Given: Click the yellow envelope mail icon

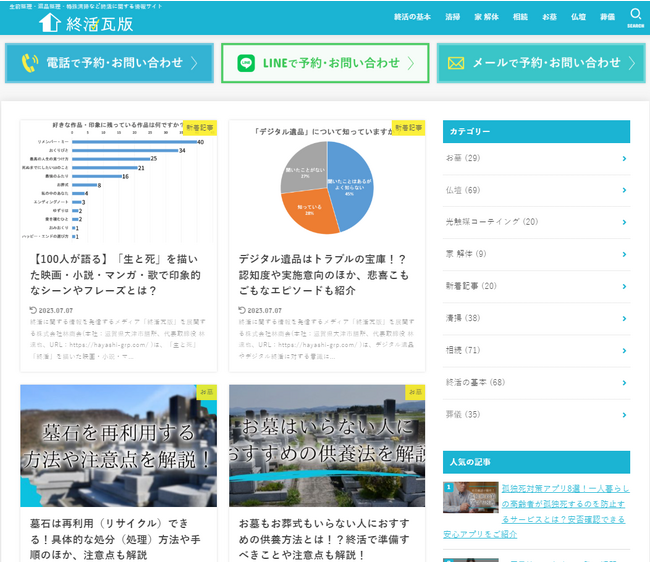Looking at the screenshot, I should tap(456, 63).
